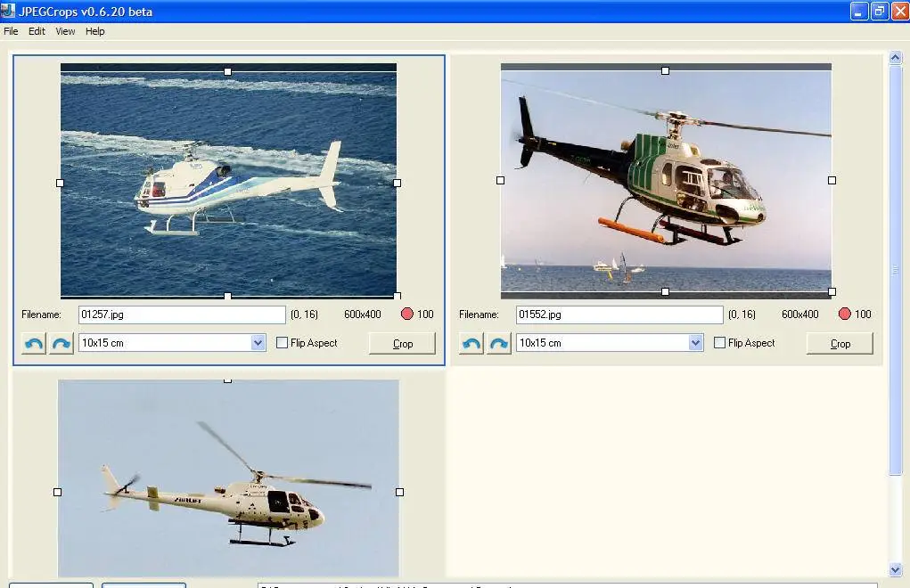Click bottom crop handle on 01552.jpg
Image resolution: width=910 pixels, height=588 pixels.
665,291
